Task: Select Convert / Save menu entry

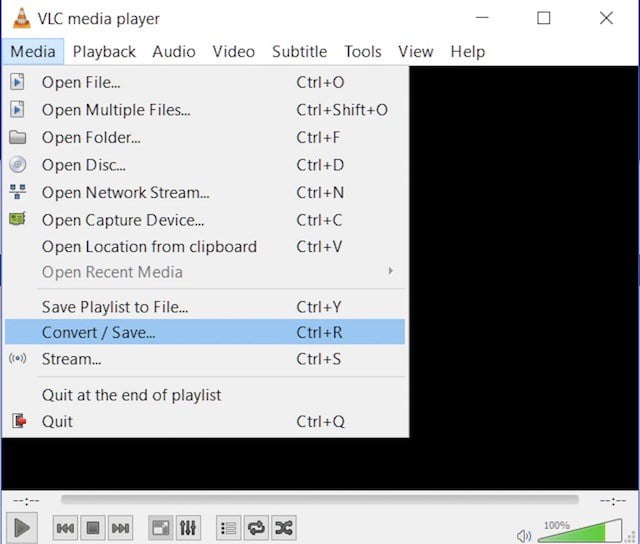Action: click(x=205, y=332)
